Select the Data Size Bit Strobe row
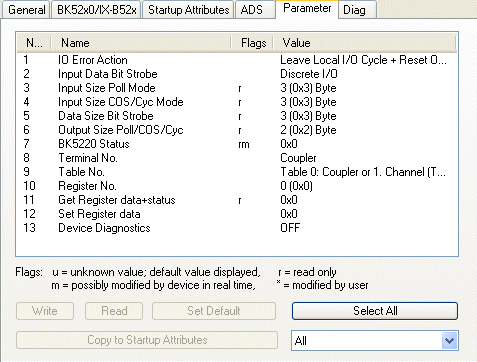This screenshot has height=362, width=477. [x=237, y=116]
